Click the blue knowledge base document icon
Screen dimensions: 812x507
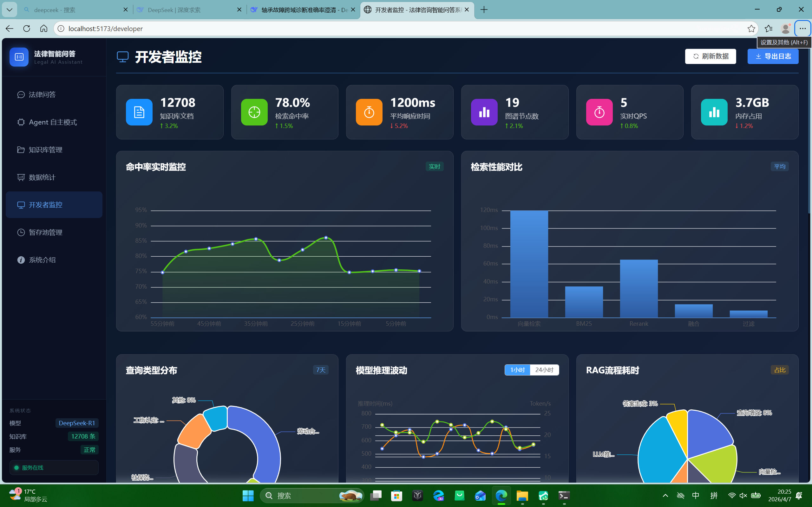139,112
